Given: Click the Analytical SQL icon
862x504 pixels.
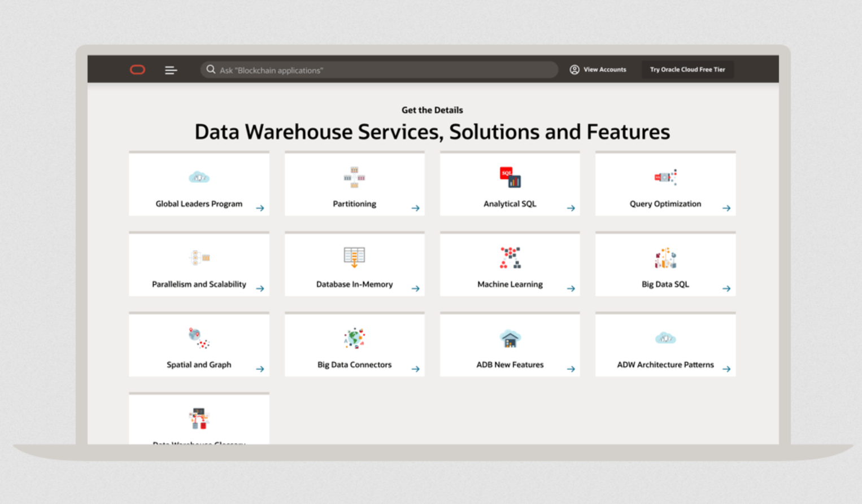Looking at the screenshot, I should pos(510,177).
